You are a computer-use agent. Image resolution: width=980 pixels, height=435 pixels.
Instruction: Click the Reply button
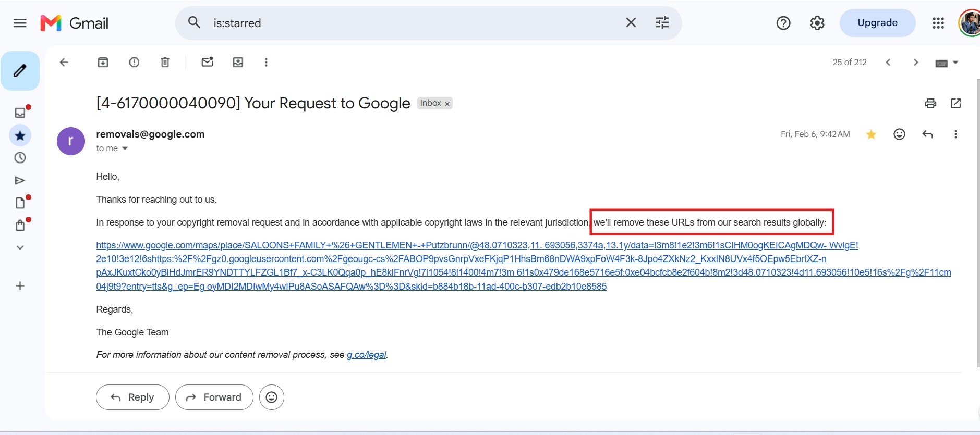pyautogui.click(x=132, y=397)
